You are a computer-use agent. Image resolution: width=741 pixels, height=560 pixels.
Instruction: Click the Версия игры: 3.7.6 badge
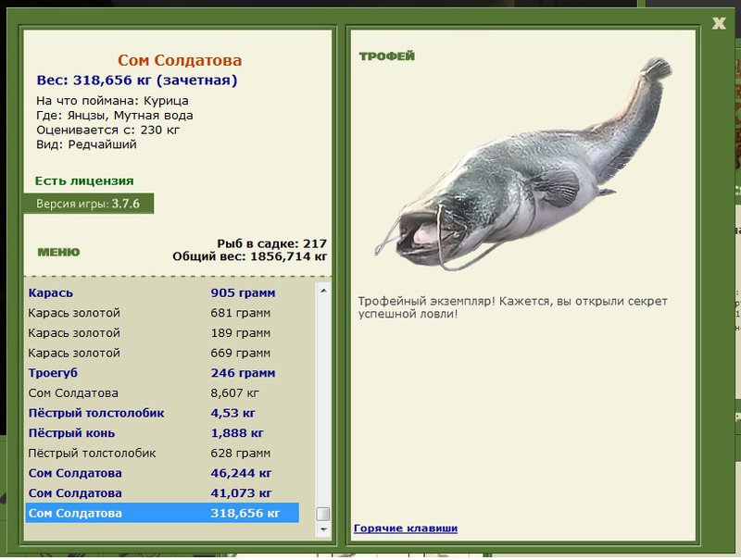coord(88,204)
